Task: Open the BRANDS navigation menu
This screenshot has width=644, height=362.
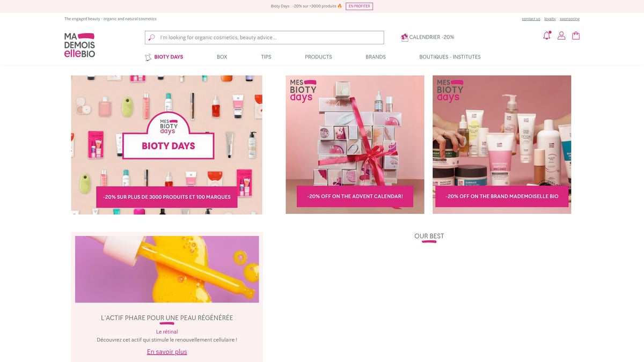Action: pyautogui.click(x=375, y=56)
